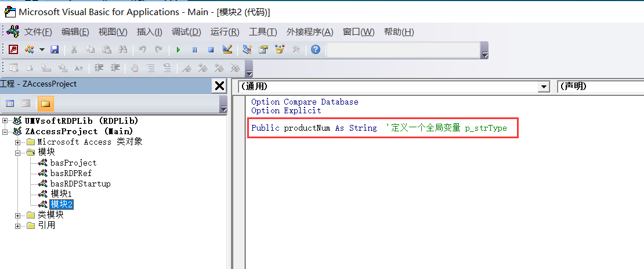Click the Quick Info icon
The image size is (644, 269).
[46, 68]
